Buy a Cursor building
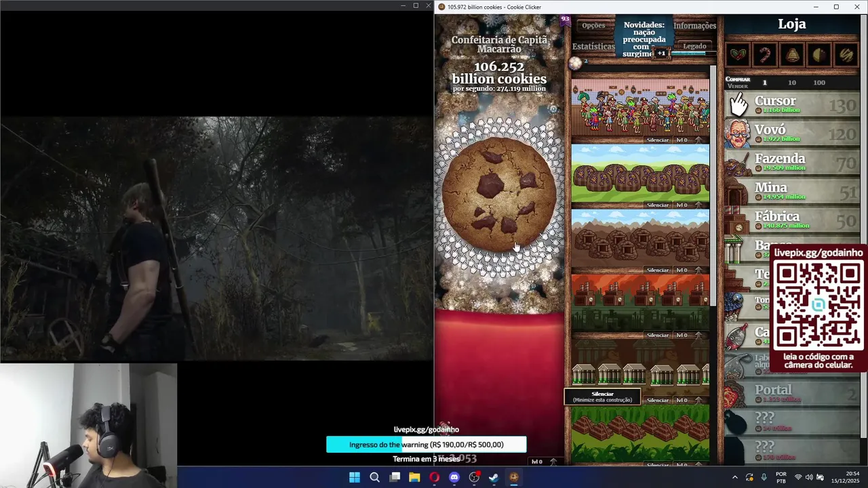Screen dimensions: 868x488 [x=792, y=104]
